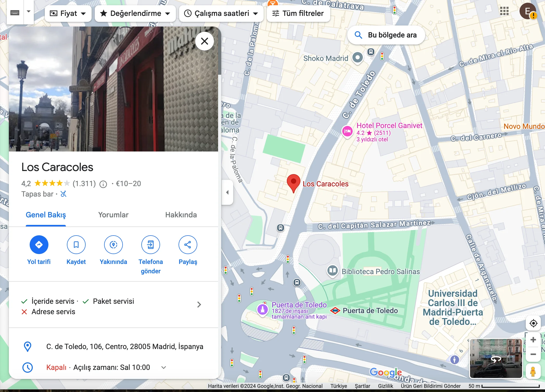Click the address C. de Toledo, 106
The height and width of the screenshot is (392, 545).
(125, 347)
